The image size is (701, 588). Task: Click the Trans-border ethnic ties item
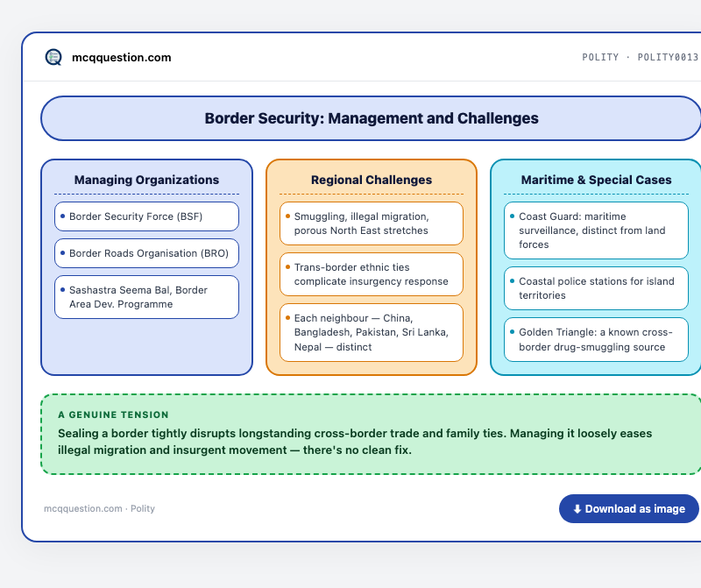372,274
